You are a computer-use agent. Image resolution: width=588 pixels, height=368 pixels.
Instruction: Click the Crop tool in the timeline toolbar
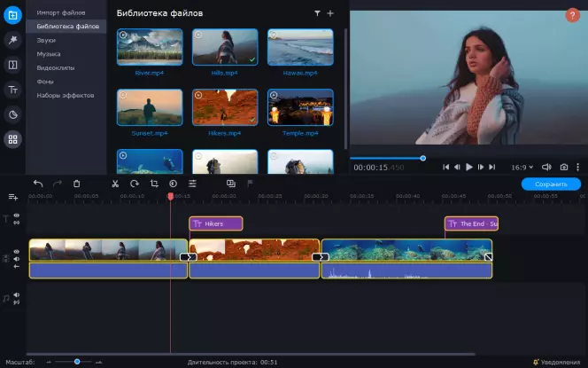[x=153, y=184]
